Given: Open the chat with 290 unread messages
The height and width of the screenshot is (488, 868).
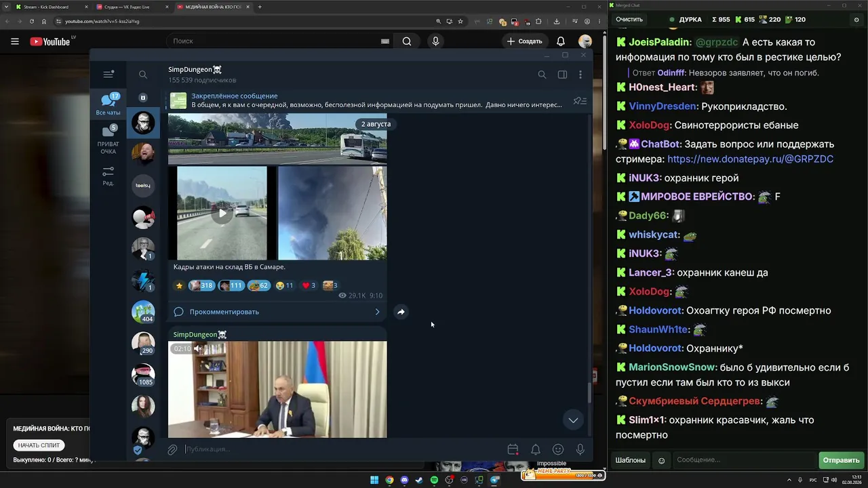Looking at the screenshot, I should click(143, 343).
